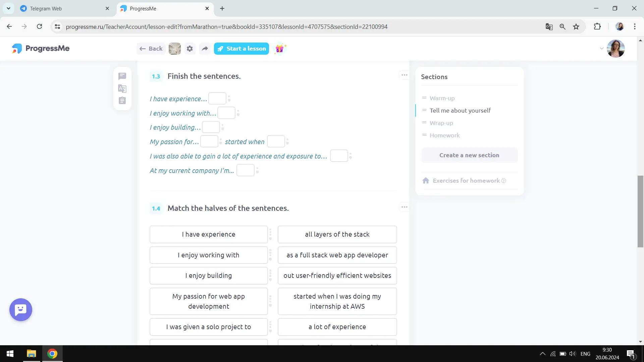Click Start a lesson button
The image size is (644, 362).
[x=241, y=49]
